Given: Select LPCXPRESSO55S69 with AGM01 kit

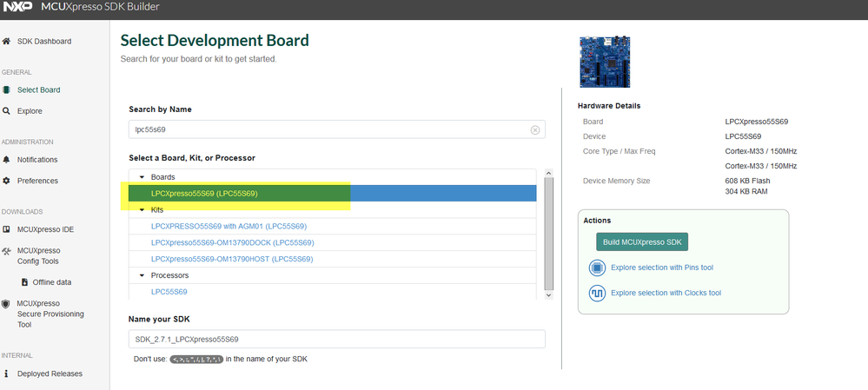Looking at the screenshot, I should coord(229,226).
